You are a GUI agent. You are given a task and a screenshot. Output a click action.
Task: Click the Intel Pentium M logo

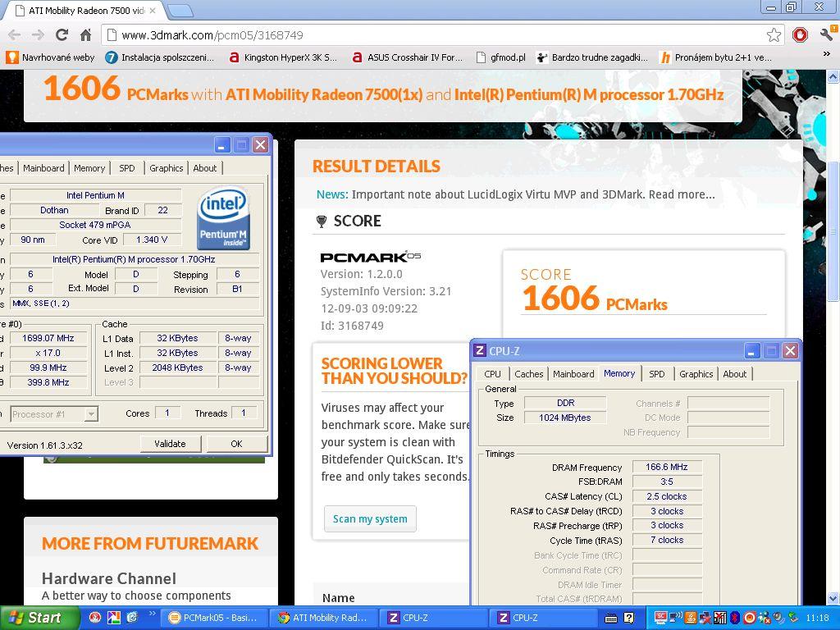pyautogui.click(x=223, y=218)
